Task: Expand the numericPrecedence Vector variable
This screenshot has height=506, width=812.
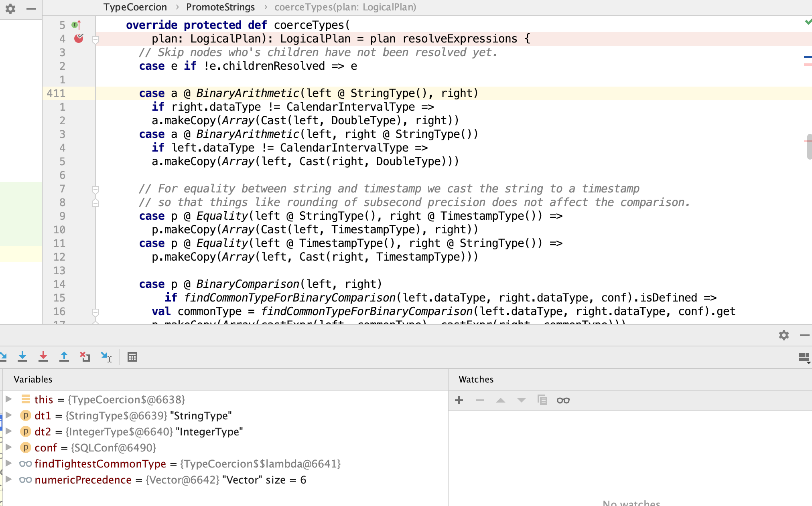Action: [x=8, y=479]
